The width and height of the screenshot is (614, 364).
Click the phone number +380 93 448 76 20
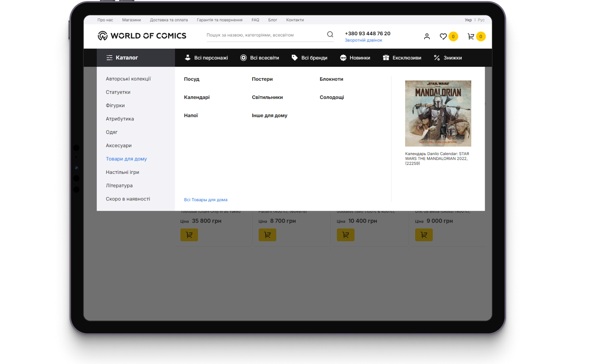(368, 34)
